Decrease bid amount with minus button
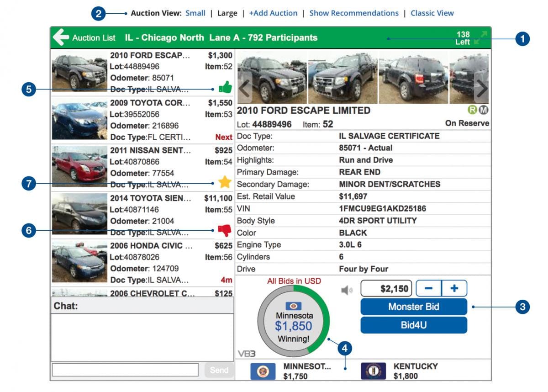 click(x=428, y=289)
